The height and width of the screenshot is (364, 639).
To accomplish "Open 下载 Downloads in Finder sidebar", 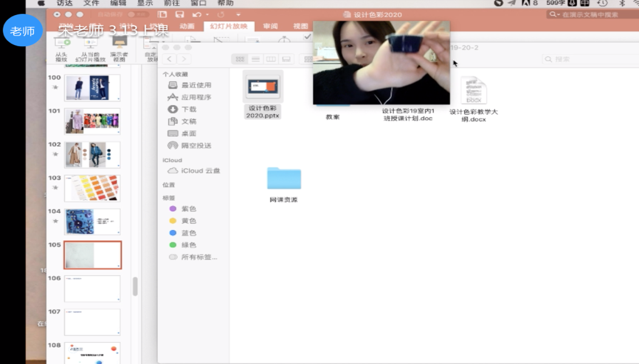I will (x=188, y=109).
